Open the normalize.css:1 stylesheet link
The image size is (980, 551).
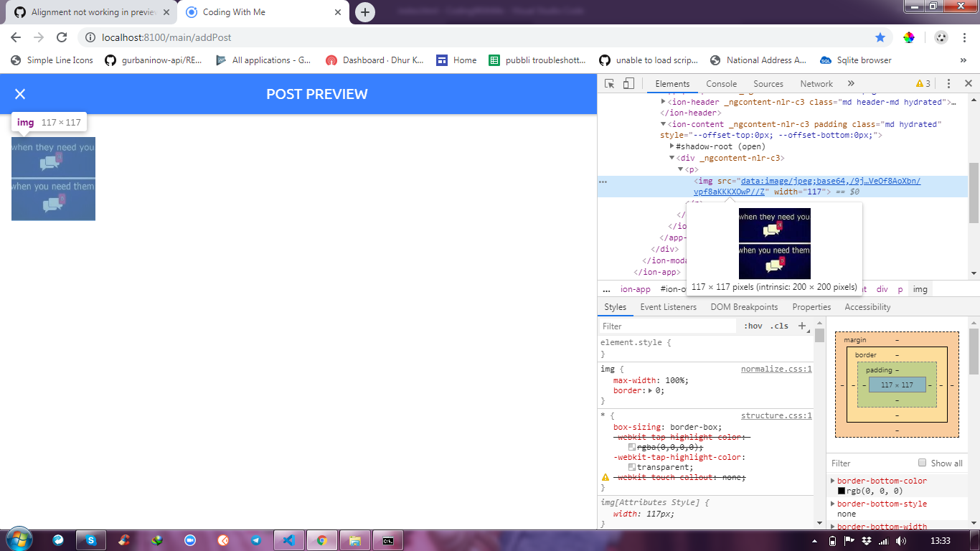(x=776, y=369)
